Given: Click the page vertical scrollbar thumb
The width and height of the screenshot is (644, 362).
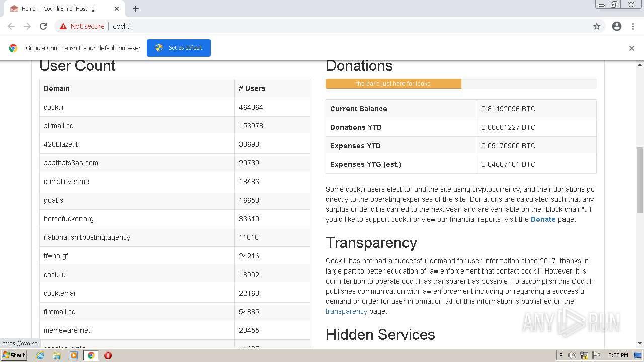Looking at the screenshot, I should click(640, 181).
